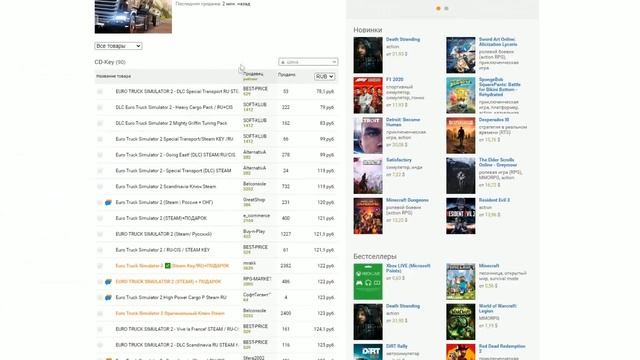Screen dimensions: 640x360
Task: Tick the checkbox for Heavy Cargo Pack / RU+CIS
Action: 100,107
